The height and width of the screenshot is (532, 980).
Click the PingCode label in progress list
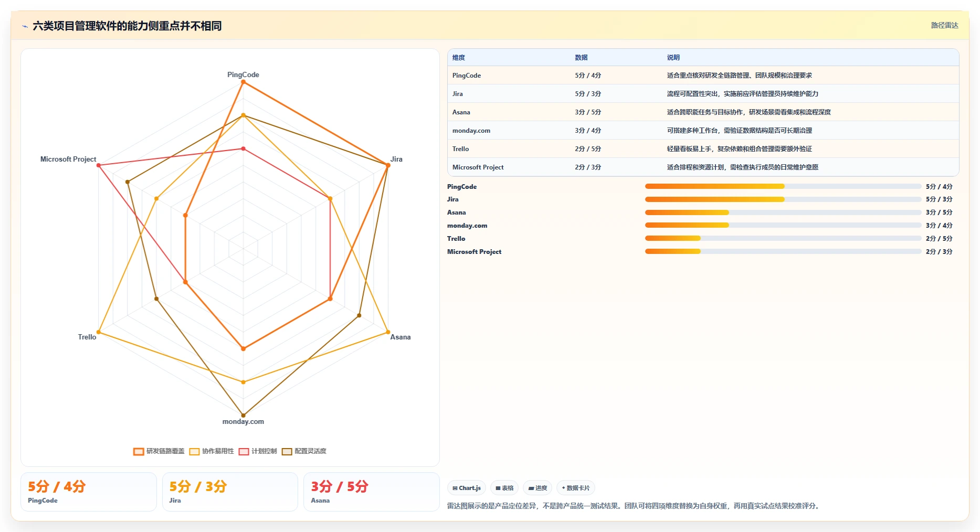pos(462,187)
